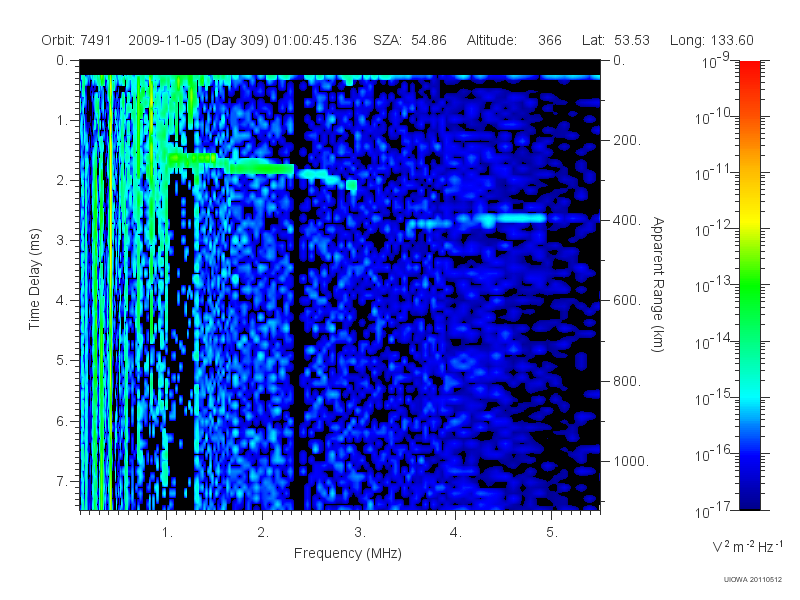The image size is (800, 600).
Task: Click the 'Time Delay (ms)' axis label
Action: pyautogui.click(x=34, y=279)
